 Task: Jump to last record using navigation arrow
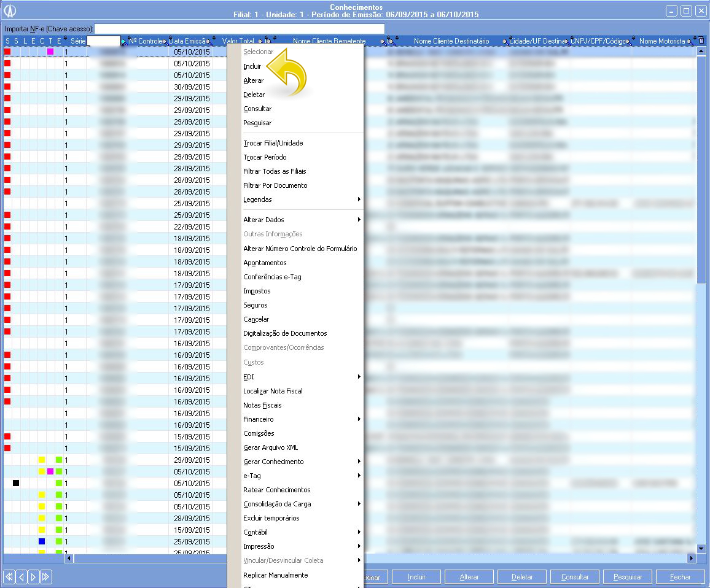pos(45,576)
